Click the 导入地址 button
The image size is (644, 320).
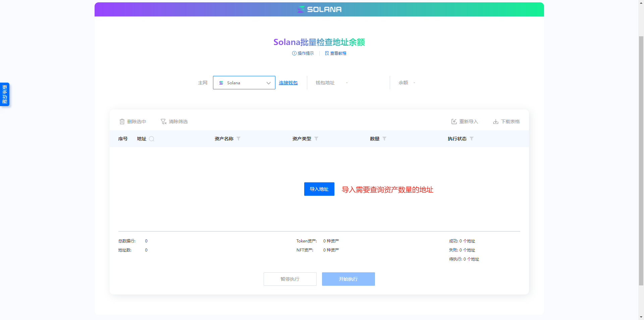319,189
